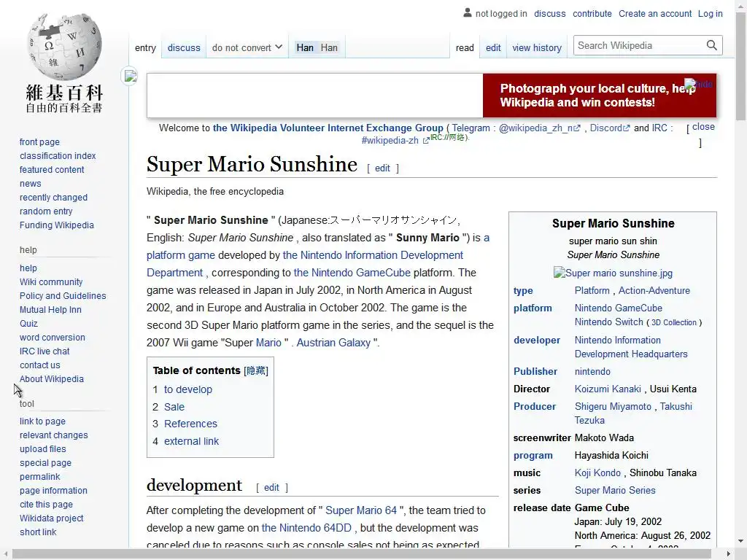
Task: Open upload files tool link
Action: click(x=43, y=449)
